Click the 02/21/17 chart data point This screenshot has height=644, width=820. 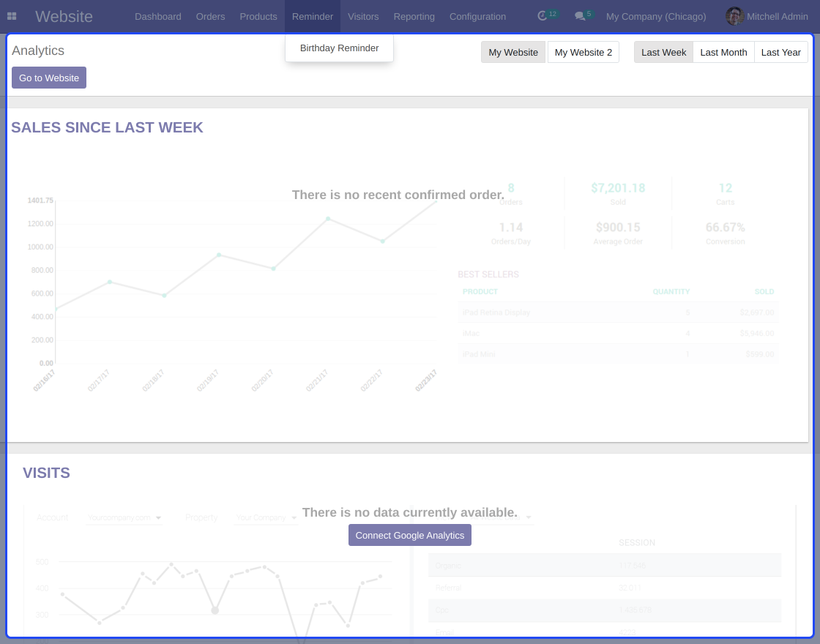pos(328,219)
